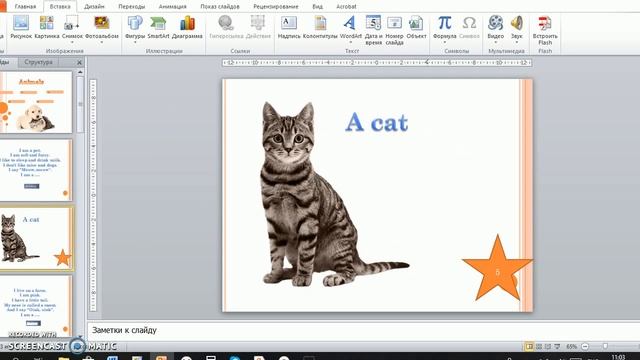The image size is (640, 360).
Task: Open the Acrobat ribbon tab
Action: click(346, 7)
